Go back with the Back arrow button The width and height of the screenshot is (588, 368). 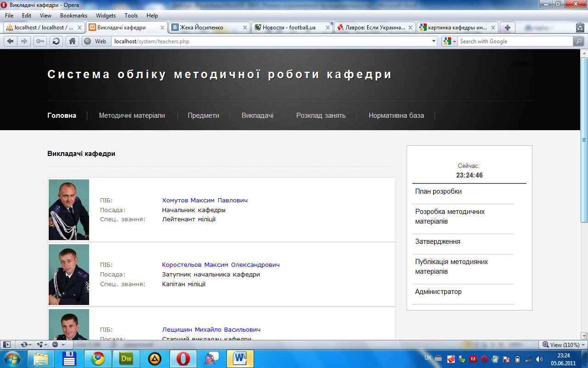click(10, 41)
